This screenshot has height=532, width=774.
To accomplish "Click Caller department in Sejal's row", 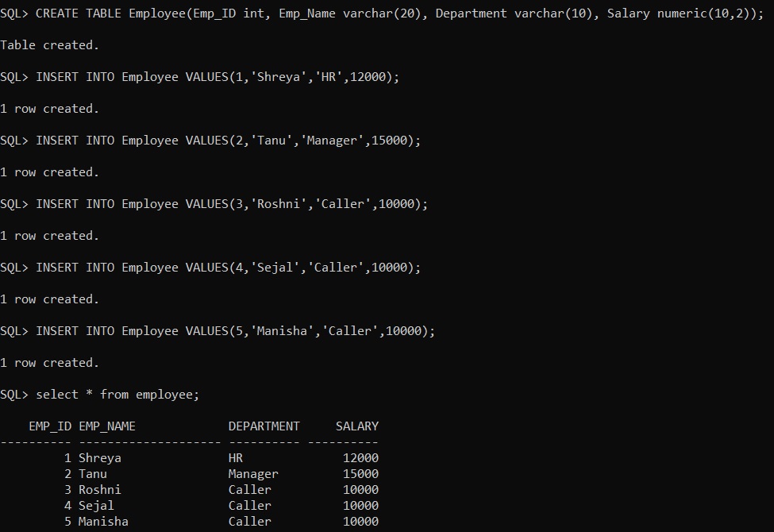I will coord(250,505).
